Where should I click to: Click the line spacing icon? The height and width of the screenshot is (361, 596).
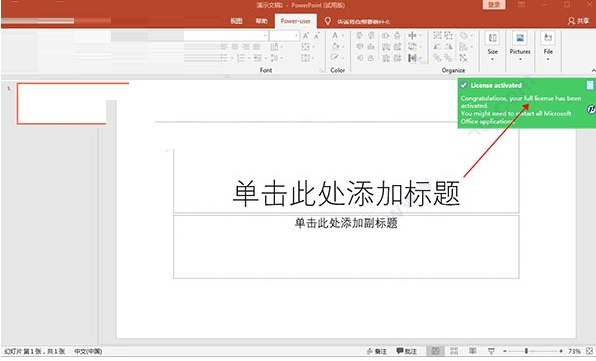274,58
